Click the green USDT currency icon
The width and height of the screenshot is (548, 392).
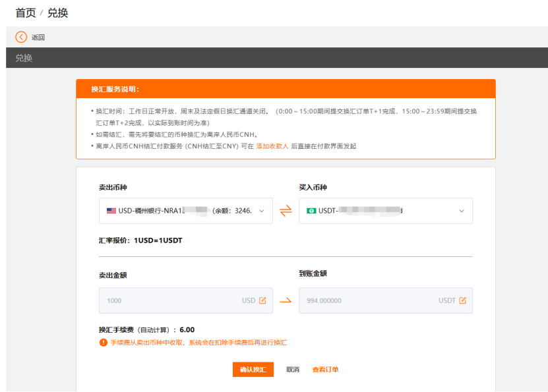[x=311, y=211]
